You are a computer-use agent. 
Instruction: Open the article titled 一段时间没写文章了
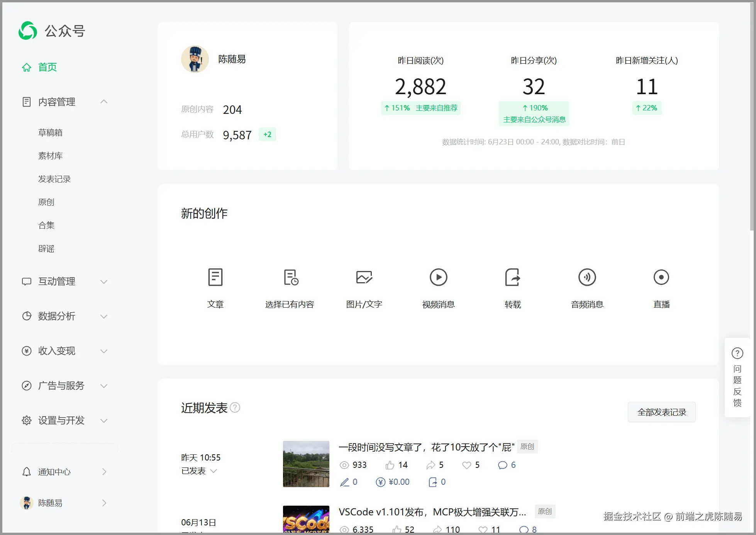click(426, 447)
